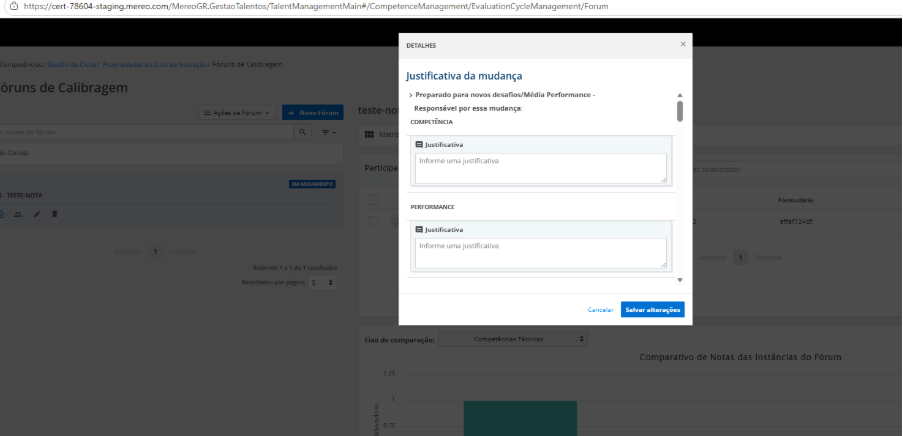The width and height of the screenshot is (903, 436).
Task: Click the pencil edit icon of the forum
Action: point(37,214)
